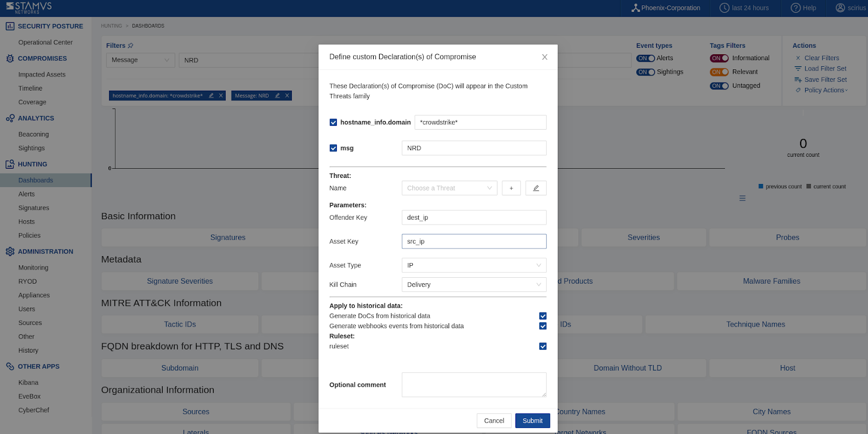Click the Help question mark icon
The height and width of the screenshot is (434, 868).
(795, 8)
